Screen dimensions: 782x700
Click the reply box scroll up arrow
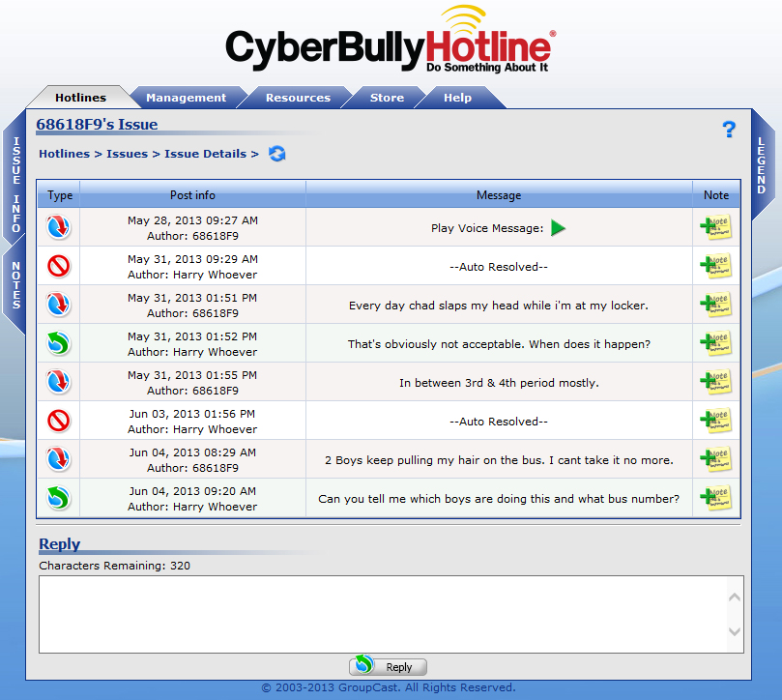pyautogui.click(x=735, y=597)
